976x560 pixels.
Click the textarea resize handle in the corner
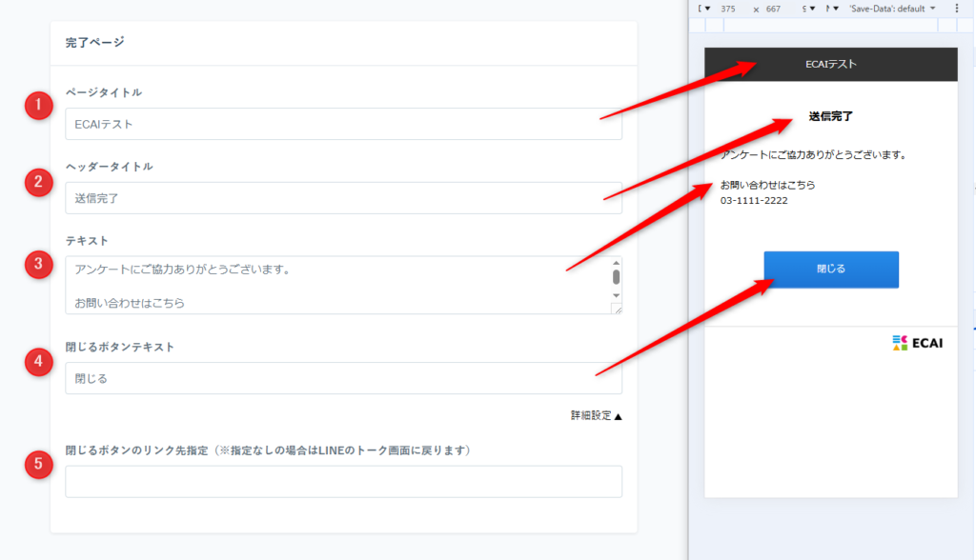pos(617,309)
